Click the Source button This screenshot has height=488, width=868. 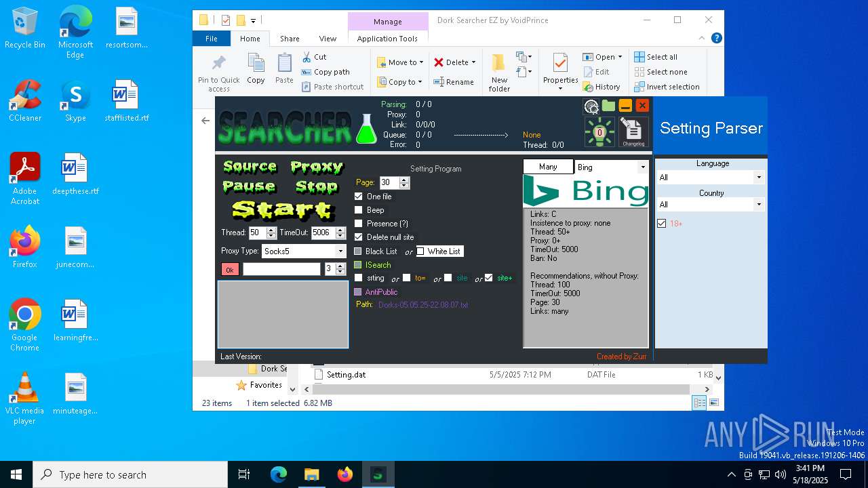[x=250, y=167]
